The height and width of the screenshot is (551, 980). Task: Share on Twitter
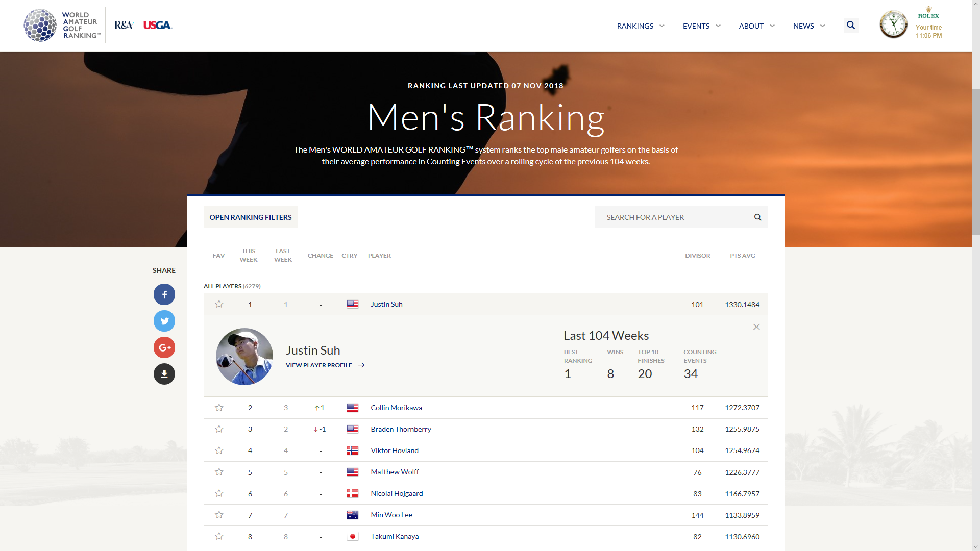tap(164, 321)
